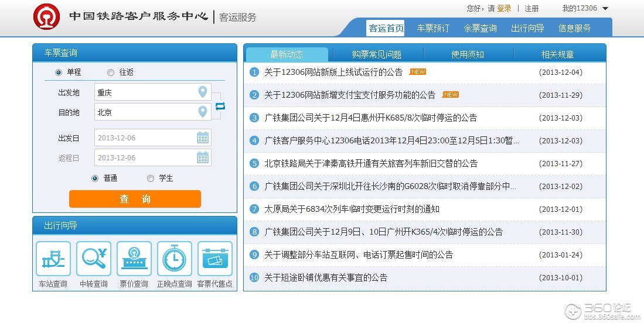Open 正晚点查询 clock icon
The height and width of the screenshot is (323, 644).
pyautogui.click(x=175, y=259)
